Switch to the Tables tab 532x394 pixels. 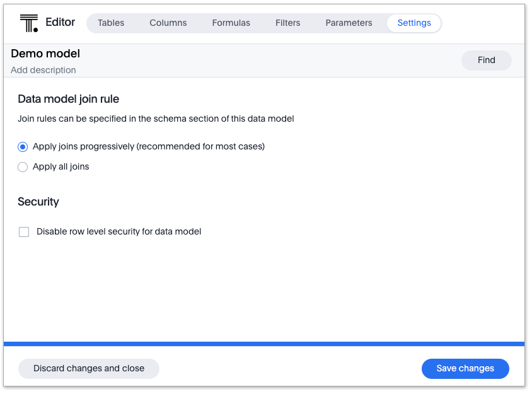pyautogui.click(x=111, y=23)
